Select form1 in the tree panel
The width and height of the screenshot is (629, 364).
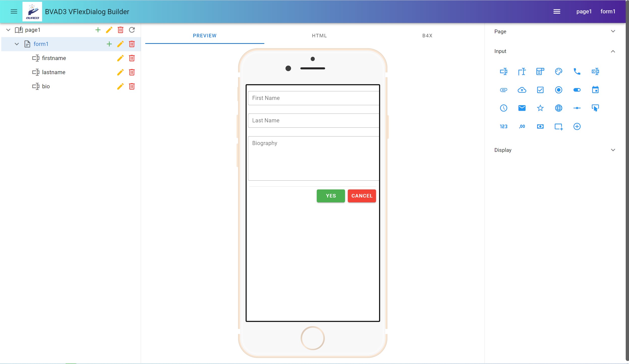[41, 43]
